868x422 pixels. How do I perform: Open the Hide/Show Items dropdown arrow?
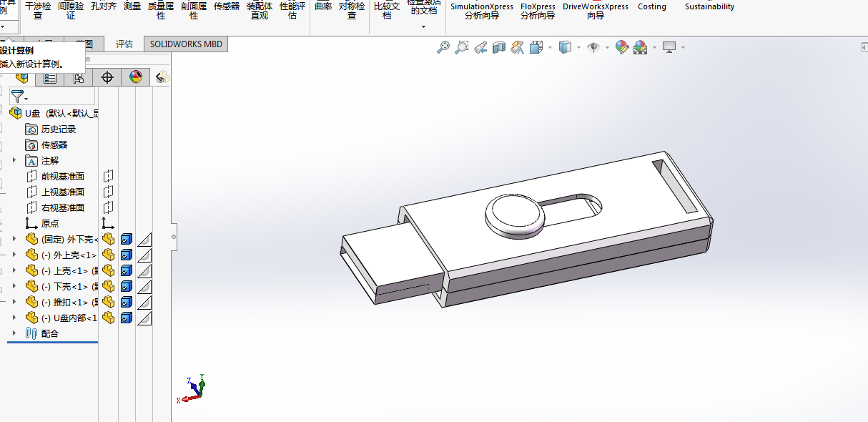pyautogui.click(x=607, y=48)
